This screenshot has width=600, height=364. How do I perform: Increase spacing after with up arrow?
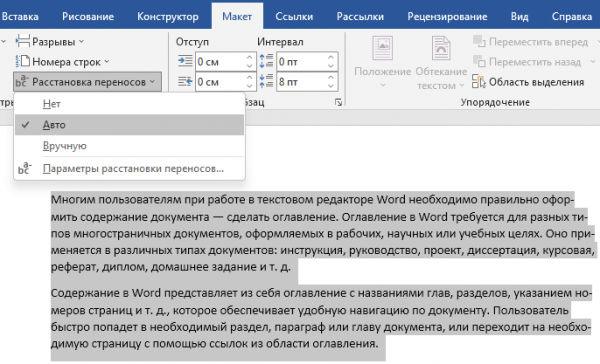click(331, 77)
